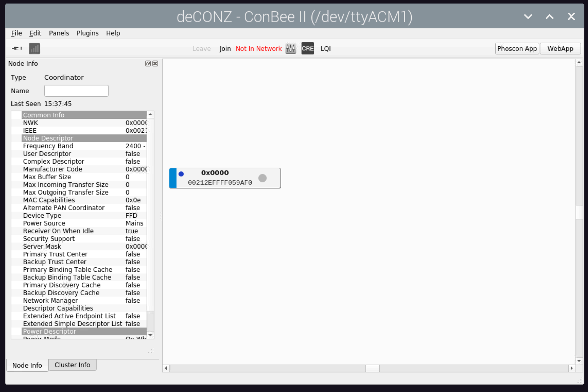Select the CRE toolbar icon
This screenshot has width=588, height=392.
[x=308, y=48]
